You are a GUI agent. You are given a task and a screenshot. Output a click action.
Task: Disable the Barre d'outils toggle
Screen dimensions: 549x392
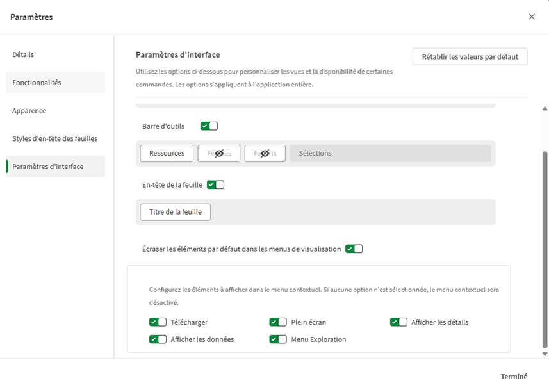[x=208, y=126]
